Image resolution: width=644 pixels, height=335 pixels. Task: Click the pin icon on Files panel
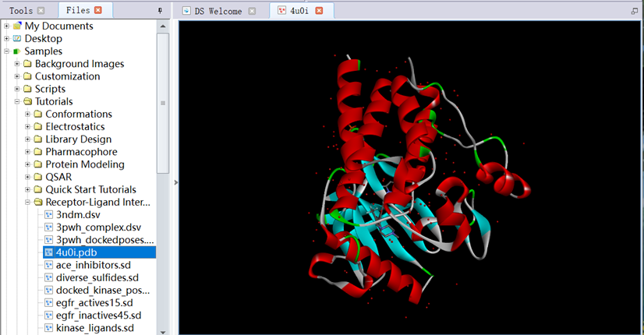point(161,11)
